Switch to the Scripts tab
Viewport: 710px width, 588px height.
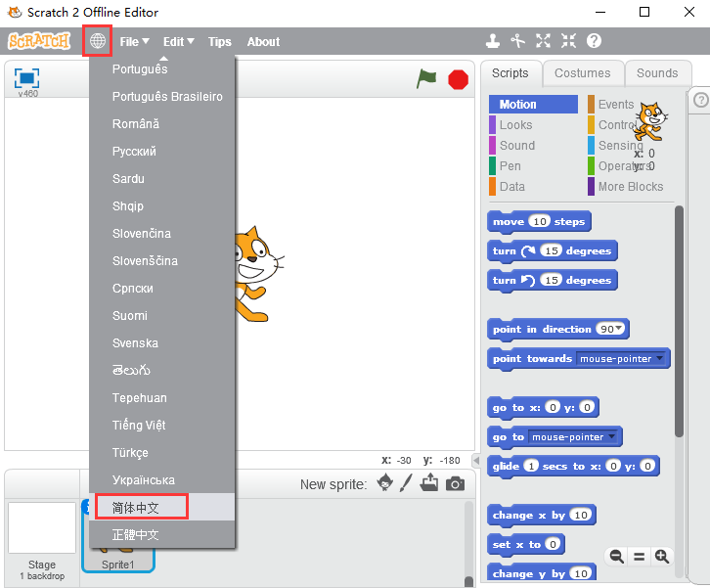510,73
